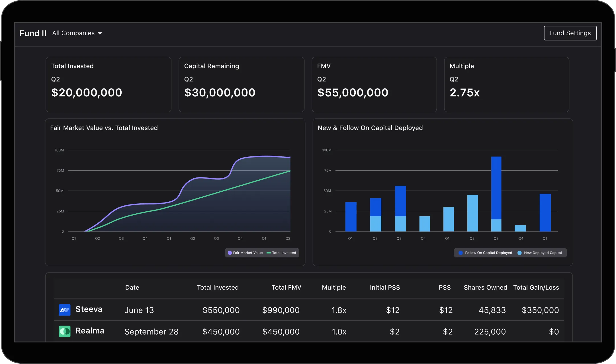This screenshot has width=616, height=364.
Task: Open the Steeva company row
Action: coord(309,310)
